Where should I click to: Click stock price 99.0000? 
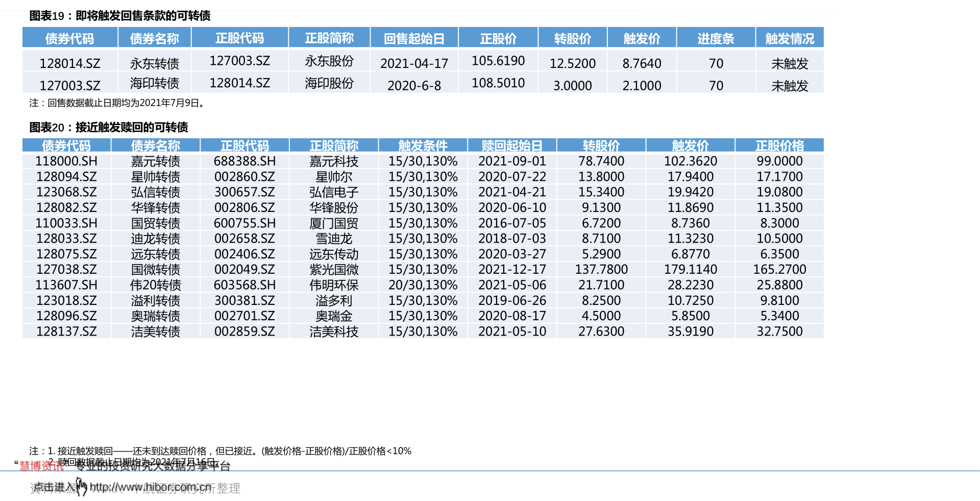pyautogui.click(x=779, y=161)
